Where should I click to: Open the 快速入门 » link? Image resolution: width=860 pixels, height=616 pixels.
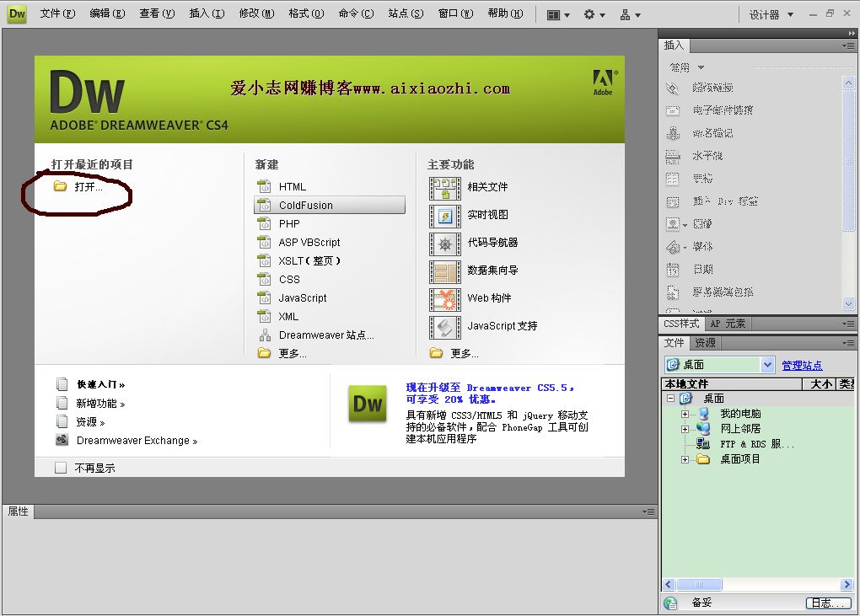(101, 385)
